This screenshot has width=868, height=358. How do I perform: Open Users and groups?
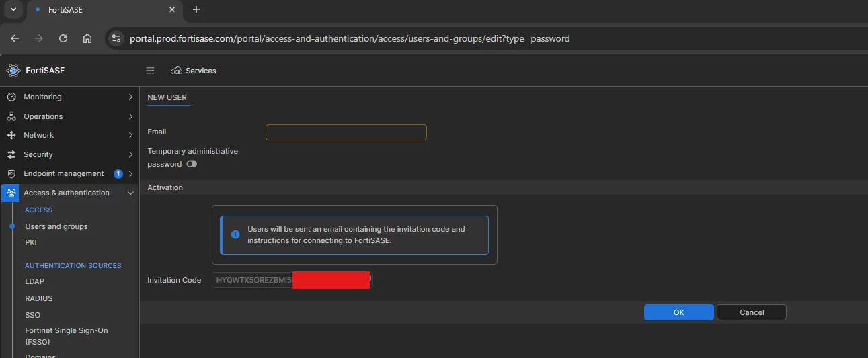[56, 226]
